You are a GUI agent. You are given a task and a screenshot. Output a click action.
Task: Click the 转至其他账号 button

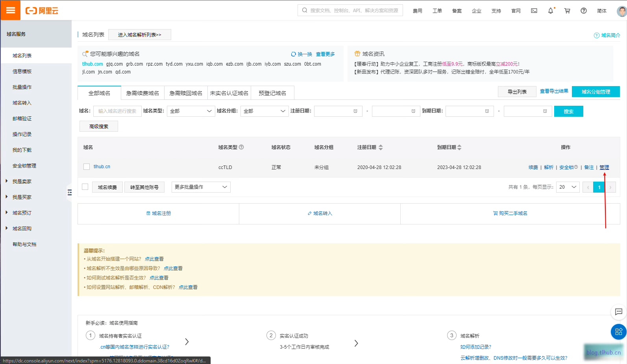[x=144, y=187]
